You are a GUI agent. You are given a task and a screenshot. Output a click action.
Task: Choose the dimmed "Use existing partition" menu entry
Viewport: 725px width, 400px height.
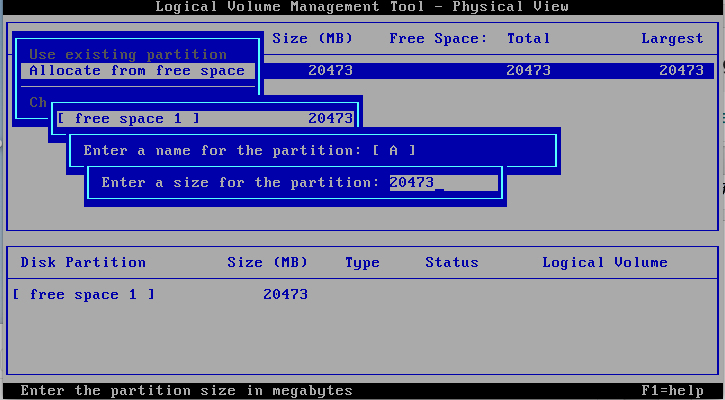coord(128,54)
